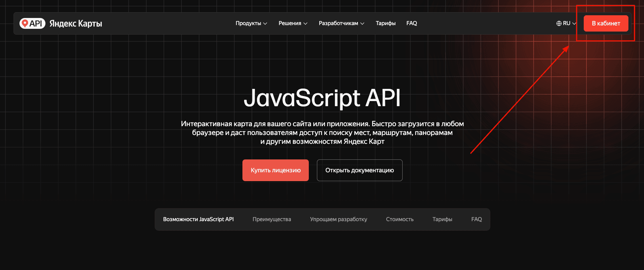Image resolution: width=644 pixels, height=270 pixels.
Task: Open the Разработчикам dropdown
Action: [x=341, y=23]
